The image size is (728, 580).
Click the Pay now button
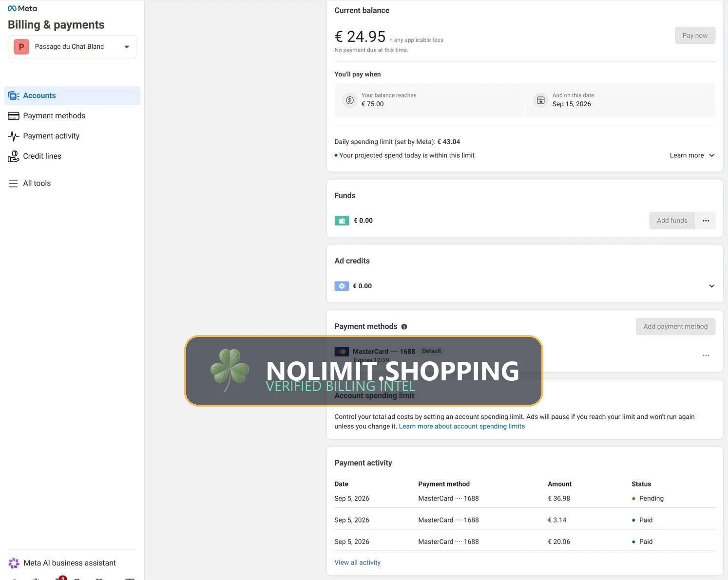[x=695, y=36]
